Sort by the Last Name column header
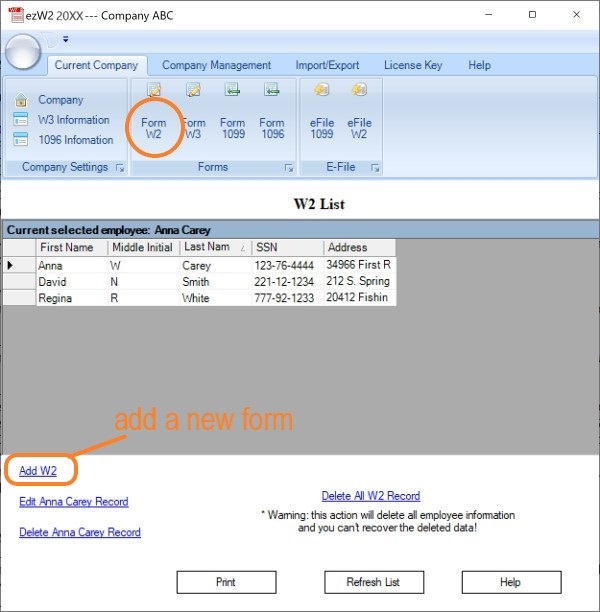The height and width of the screenshot is (612, 600). point(215,247)
